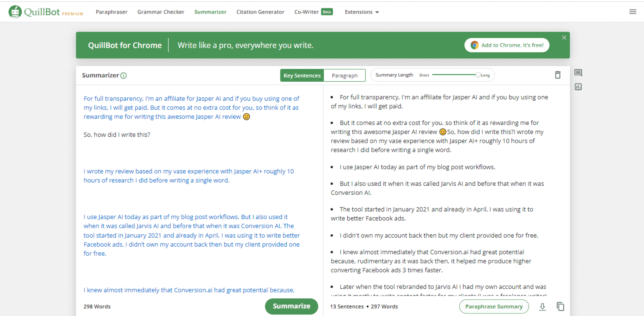The height and width of the screenshot is (316, 644).
Task: Click Add to Chrome button
Action: [x=507, y=45]
